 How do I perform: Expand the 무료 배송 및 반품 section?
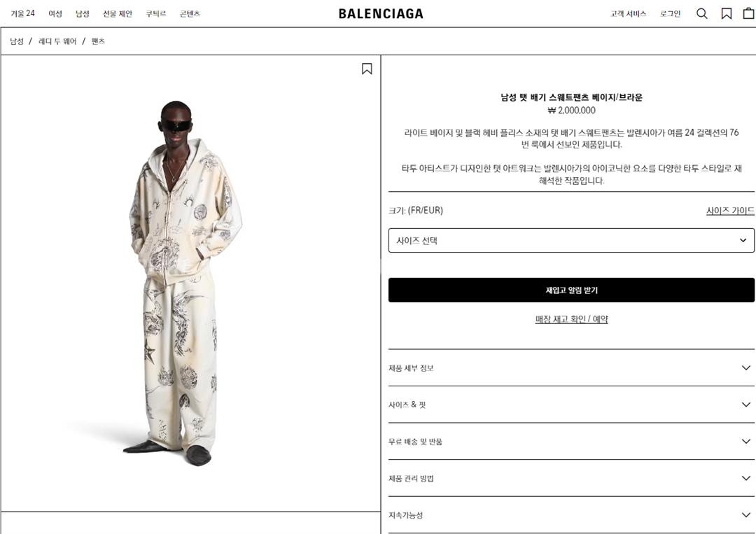(x=571, y=442)
